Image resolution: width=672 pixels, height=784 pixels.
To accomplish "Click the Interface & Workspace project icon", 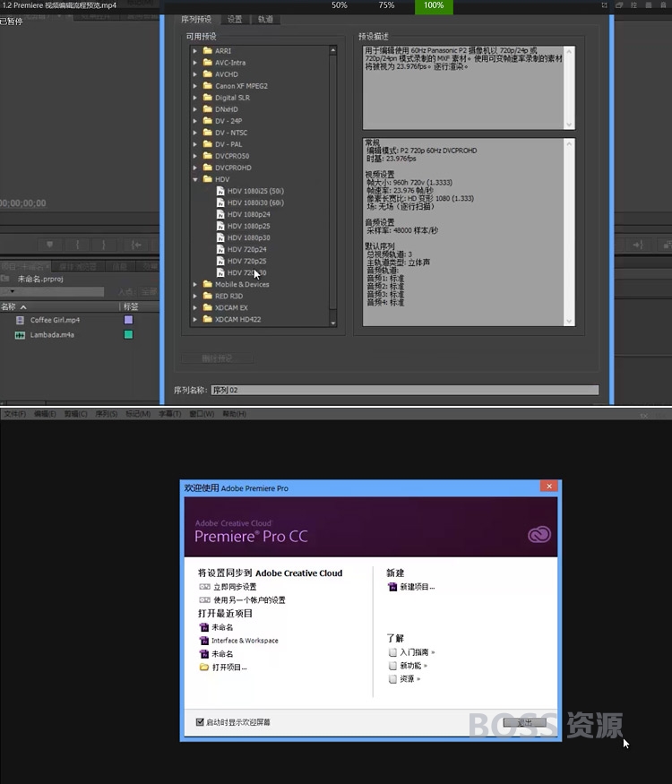I will pyautogui.click(x=204, y=641).
